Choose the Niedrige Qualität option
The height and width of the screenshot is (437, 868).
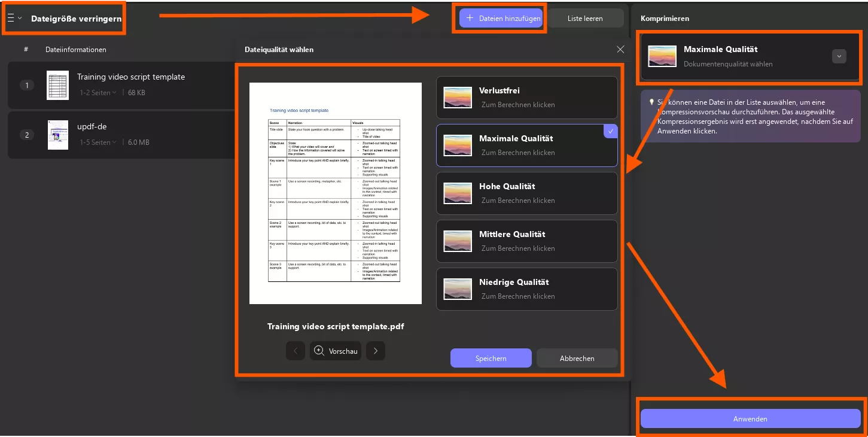pos(527,289)
